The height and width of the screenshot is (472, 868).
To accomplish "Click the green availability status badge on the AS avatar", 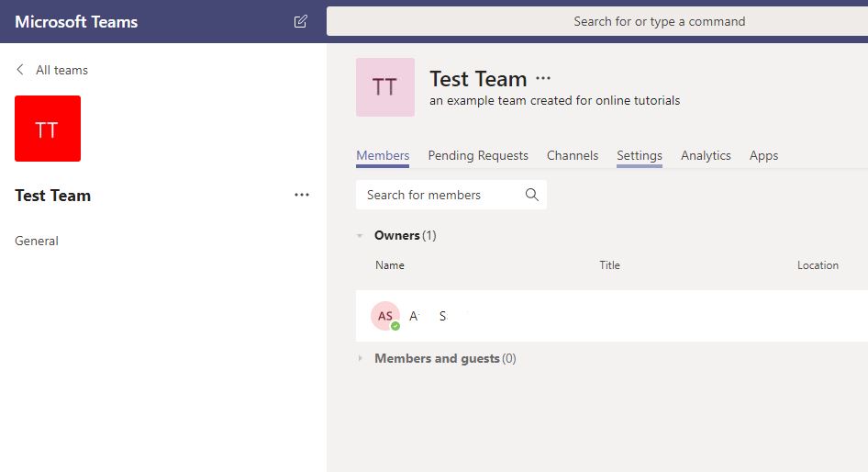I will point(395,326).
